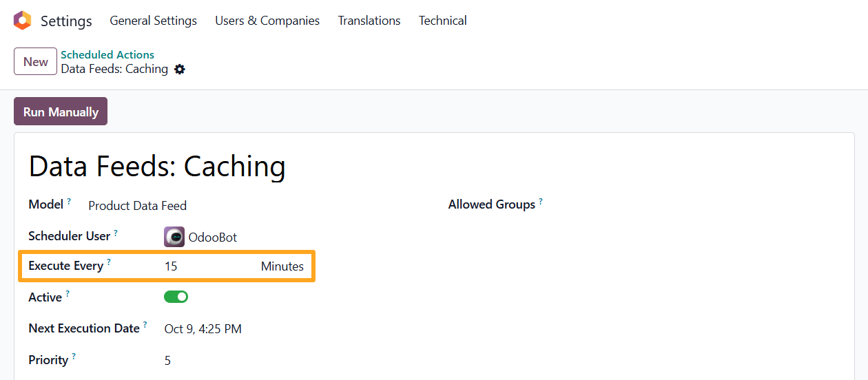Click the Active field label
Screen dimensions: 868x380
pos(45,297)
